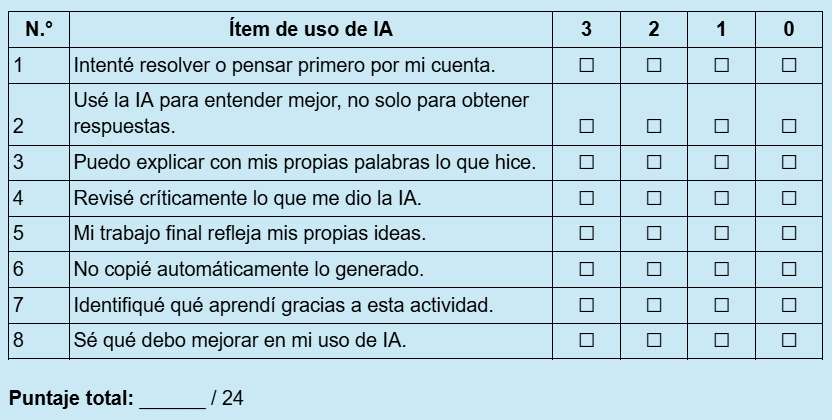Image resolution: width=832 pixels, height=420 pixels.
Task: Select score 3 for item 8
Action: (x=586, y=340)
